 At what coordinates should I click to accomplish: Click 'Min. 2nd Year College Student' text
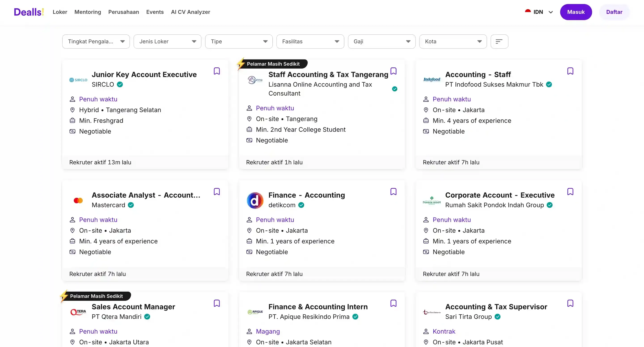(301, 130)
